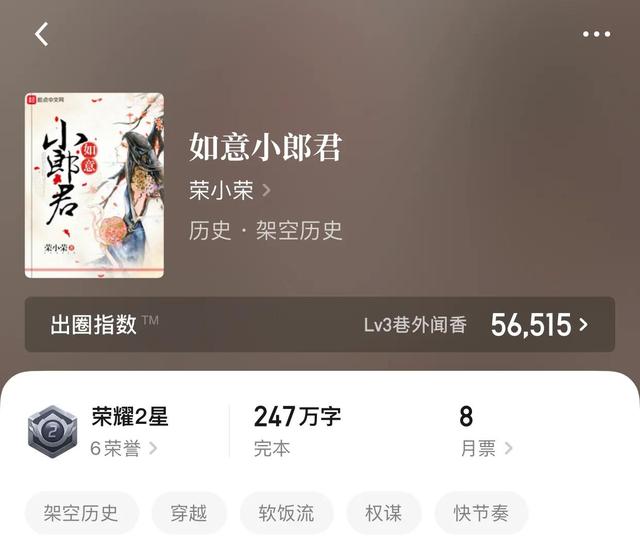The width and height of the screenshot is (640, 549).
Task: Tap the Lv3巷外闻香 level label
Action: (x=415, y=325)
